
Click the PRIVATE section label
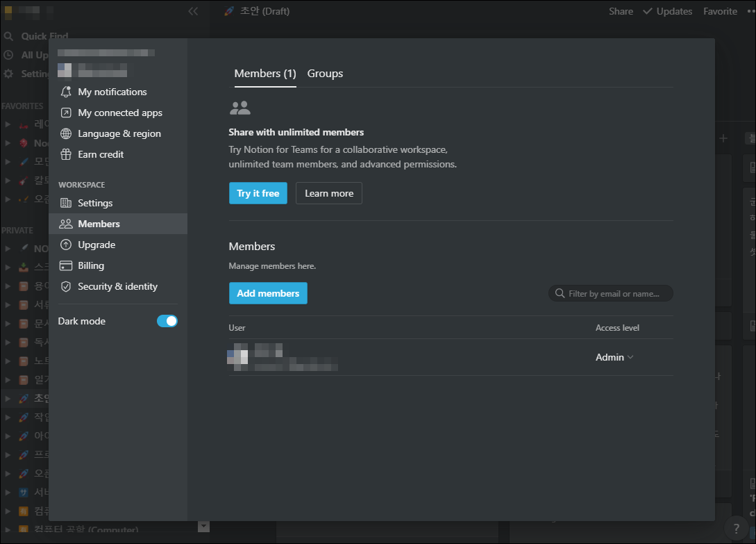click(x=17, y=230)
